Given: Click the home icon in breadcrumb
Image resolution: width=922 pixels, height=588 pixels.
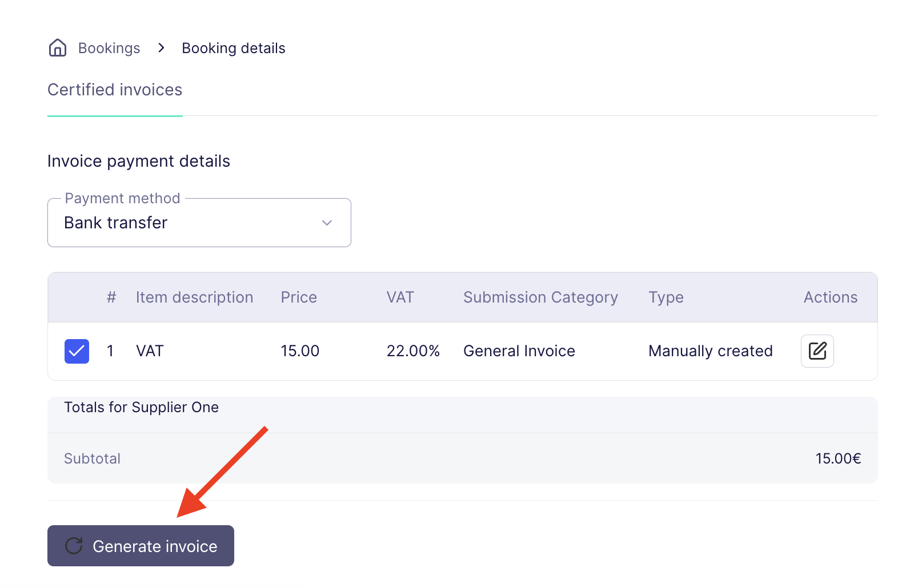Looking at the screenshot, I should [x=58, y=48].
